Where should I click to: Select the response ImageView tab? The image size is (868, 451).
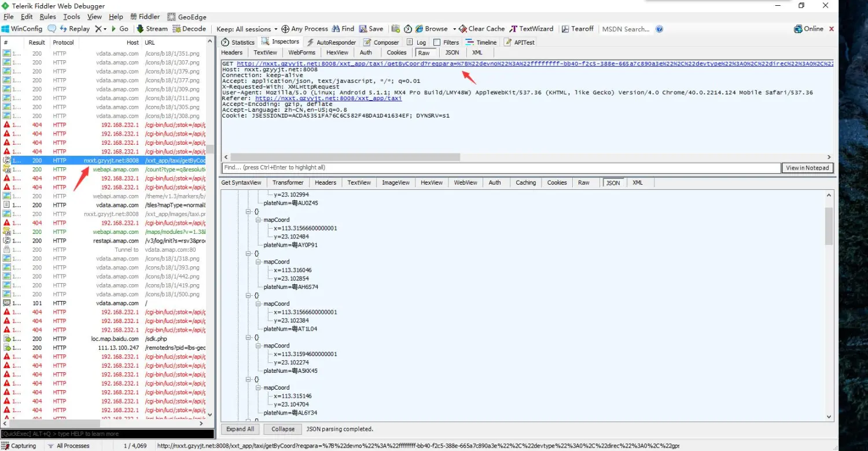pyautogui.click(x=396, y=182)
